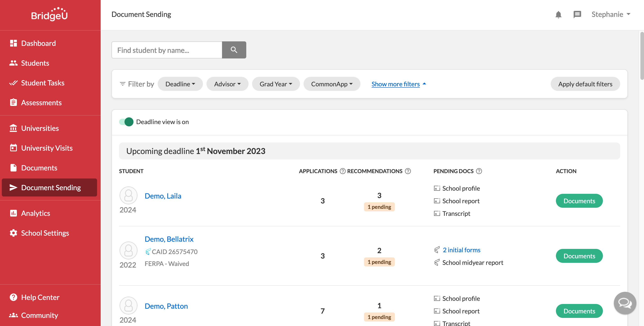This screenshot has height=326, width=644.
Task: Focus the Find student by name field
Action: pyautogui.click(x=167, y=50)
